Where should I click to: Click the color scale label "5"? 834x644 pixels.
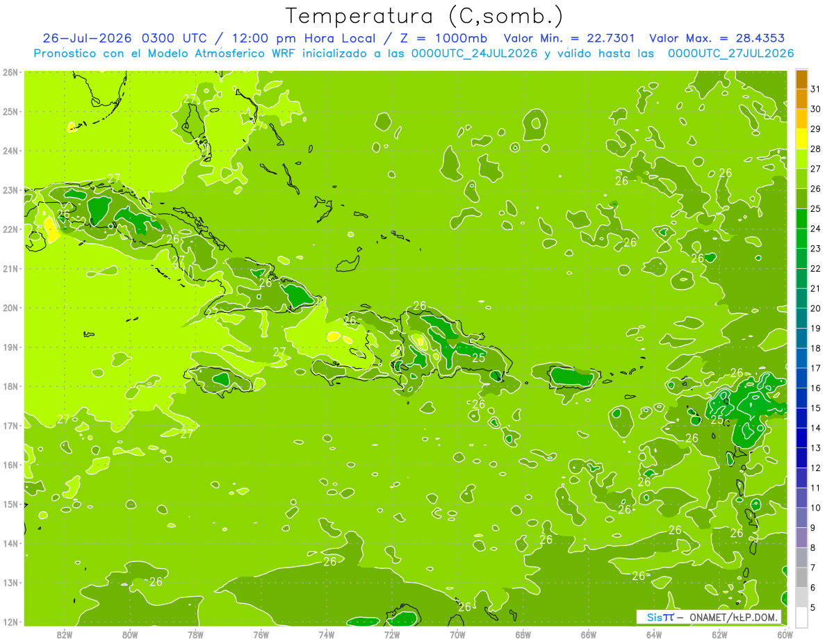tap(813, 608)
